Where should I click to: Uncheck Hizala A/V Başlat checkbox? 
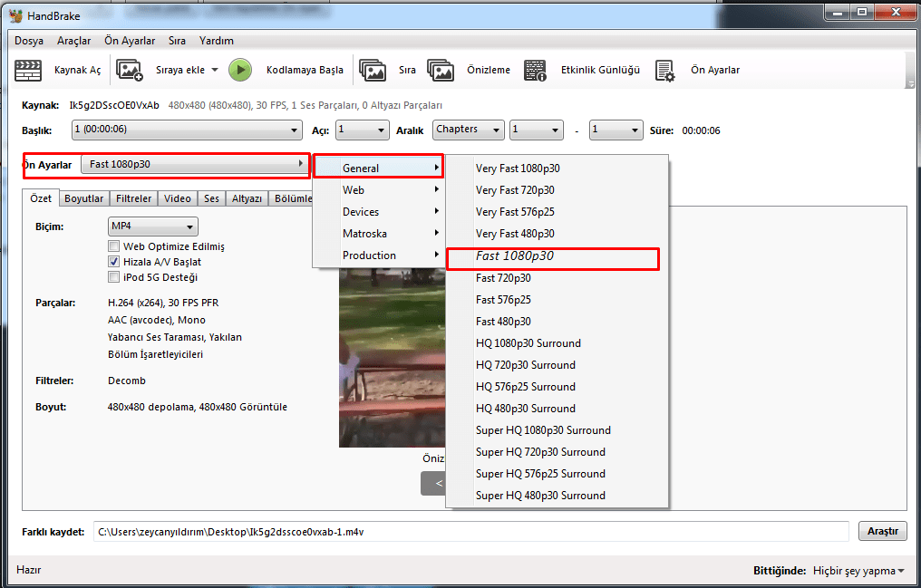click(114, 262)
